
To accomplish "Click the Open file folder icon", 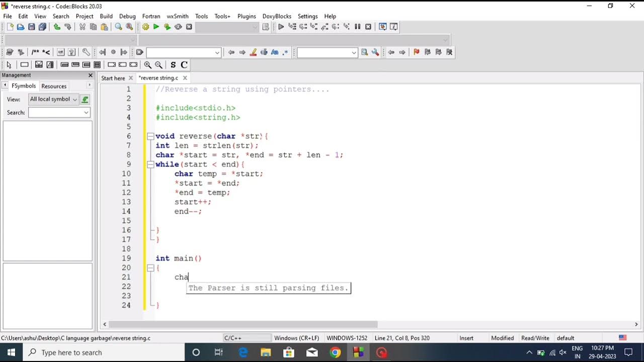I will [21, 27].
